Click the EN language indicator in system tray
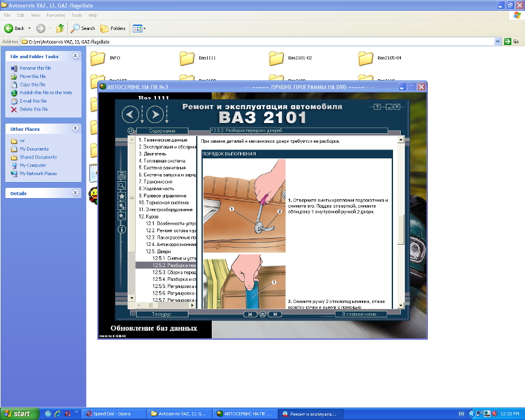 pyautogui.click(x=461, y=414)
